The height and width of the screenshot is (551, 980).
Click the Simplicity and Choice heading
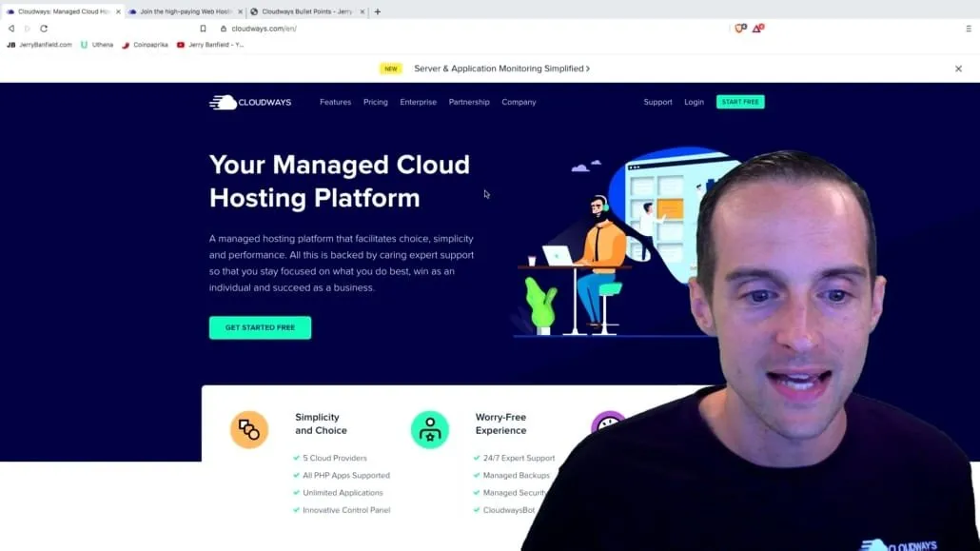click(321, 424)
